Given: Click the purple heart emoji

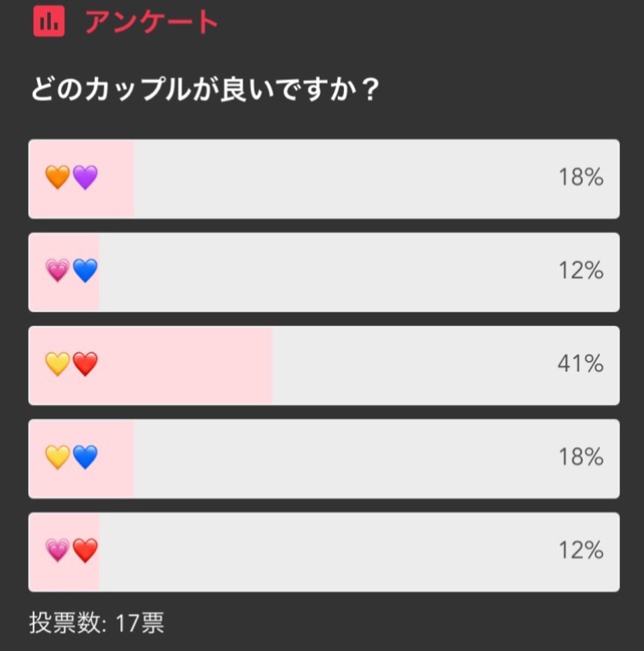Looking at the screenshot, I should pyautogui.click(x=85, y=177).
